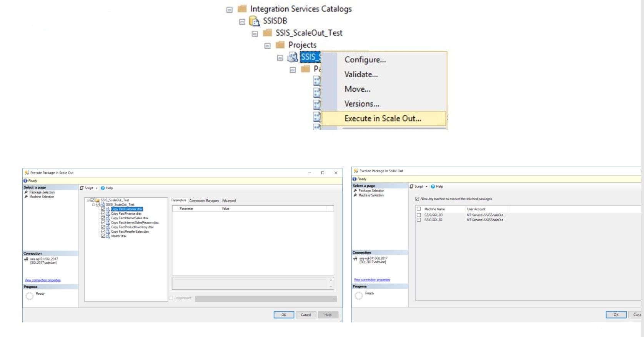Uncheck the Copy FactInternetSales.dtsx package checkbox

[x=103, y=218]
